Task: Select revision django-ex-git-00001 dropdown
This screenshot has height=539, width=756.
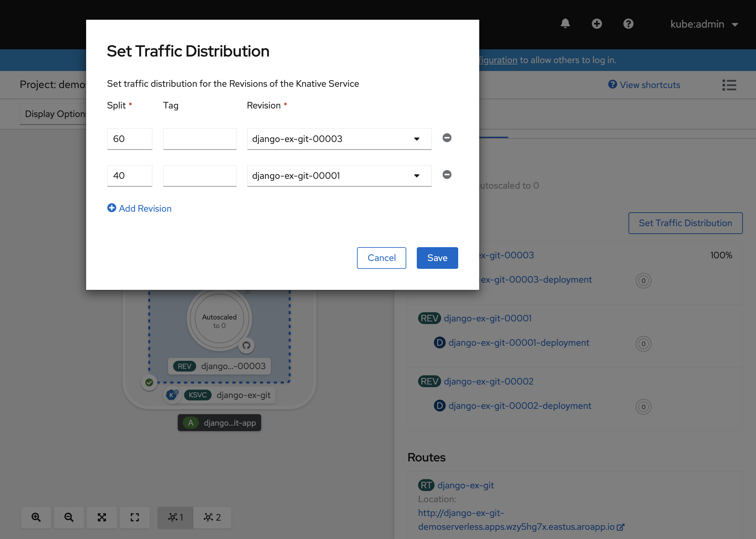Action: coord(338,175)
